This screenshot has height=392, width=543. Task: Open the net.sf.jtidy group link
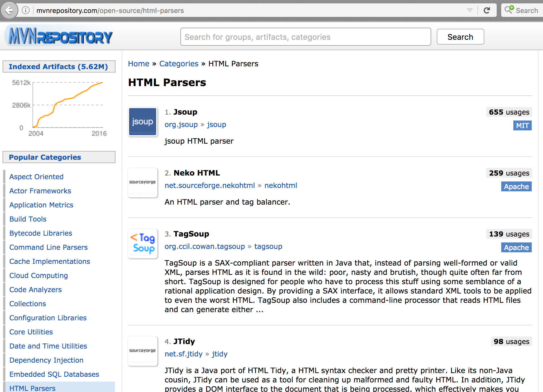[184, 354]
